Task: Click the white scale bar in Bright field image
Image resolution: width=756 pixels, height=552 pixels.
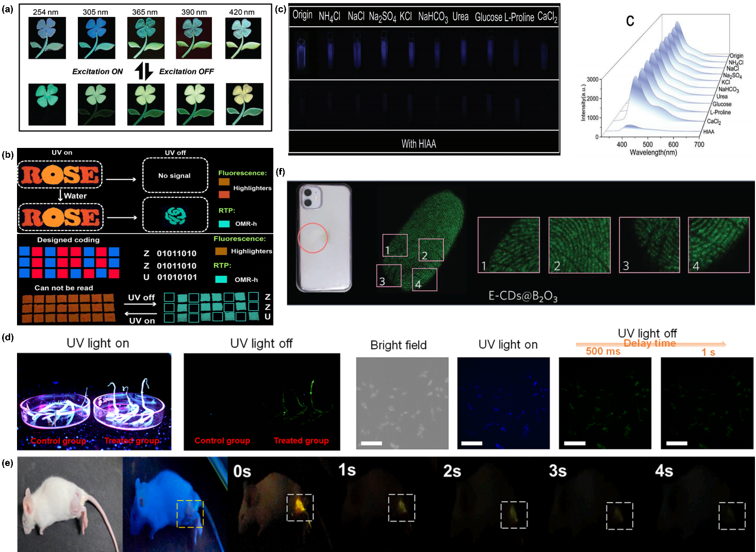Action: (371, 443)
